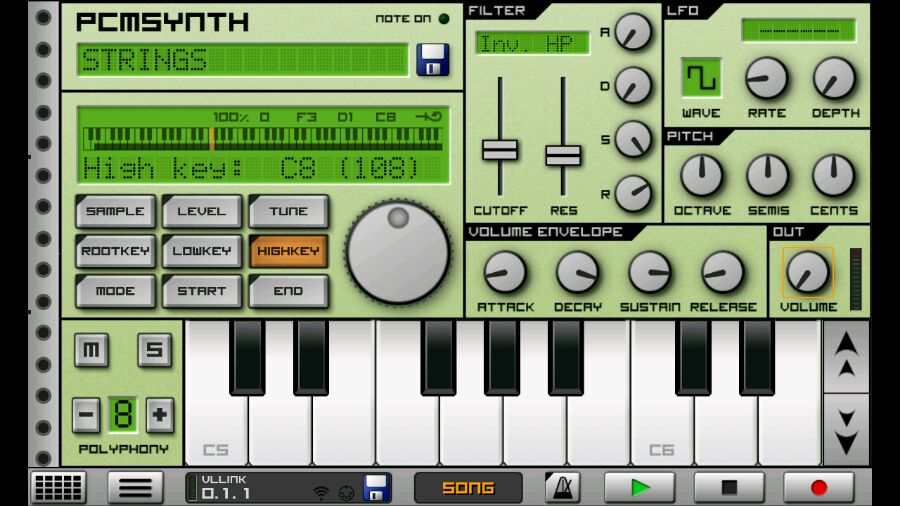Increase polyphony with plus button
The height and width of the screenshot is (506, 900).
[x=160, y=414]
